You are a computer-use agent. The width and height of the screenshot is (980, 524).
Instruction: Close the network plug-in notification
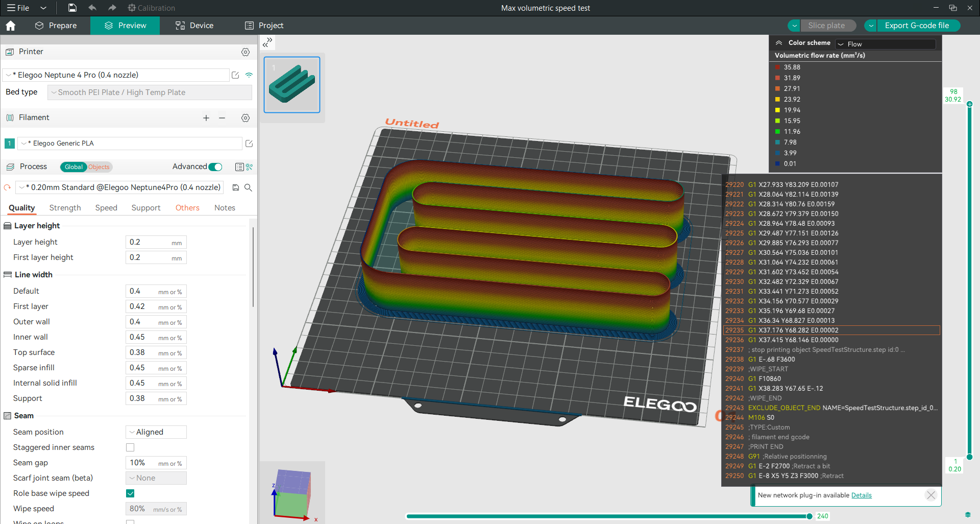pos(931,495)
